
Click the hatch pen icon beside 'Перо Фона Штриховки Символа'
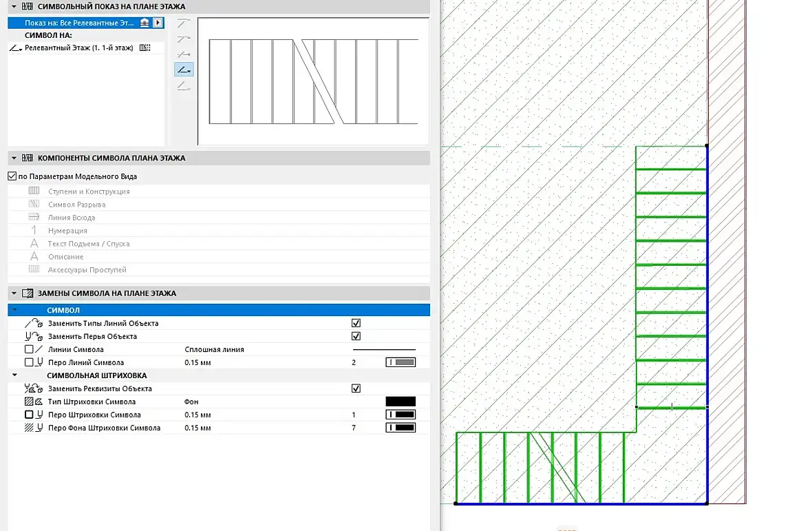34,428
